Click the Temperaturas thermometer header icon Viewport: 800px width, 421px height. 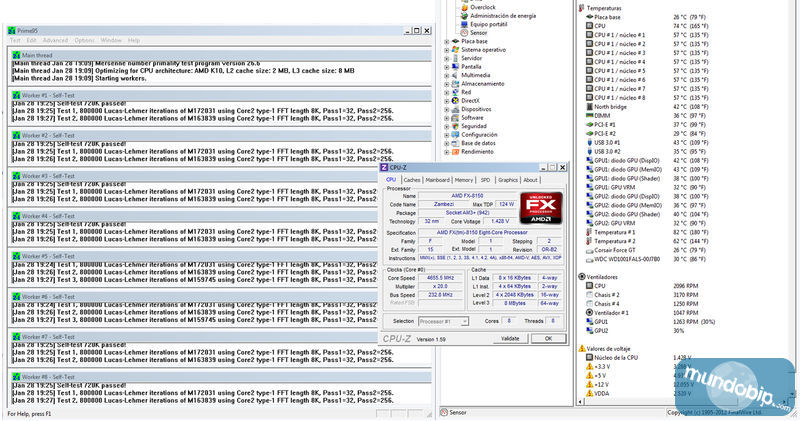(x=582, y=8)
